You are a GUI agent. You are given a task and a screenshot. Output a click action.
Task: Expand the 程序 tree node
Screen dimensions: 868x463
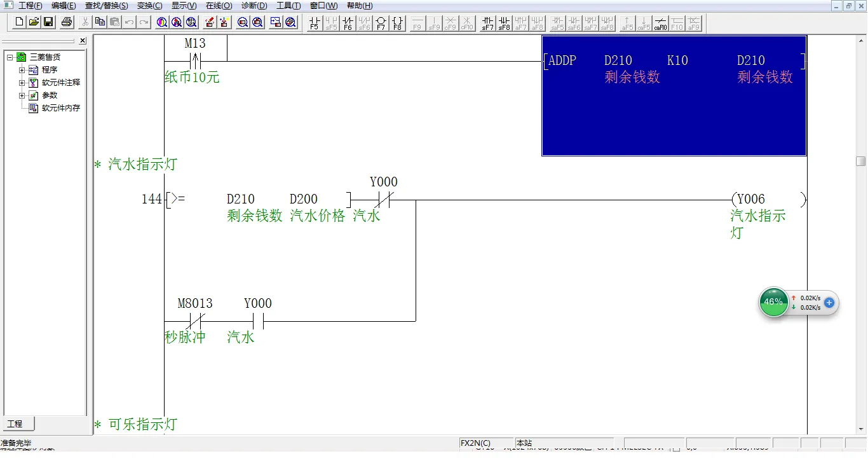[22, 70]
